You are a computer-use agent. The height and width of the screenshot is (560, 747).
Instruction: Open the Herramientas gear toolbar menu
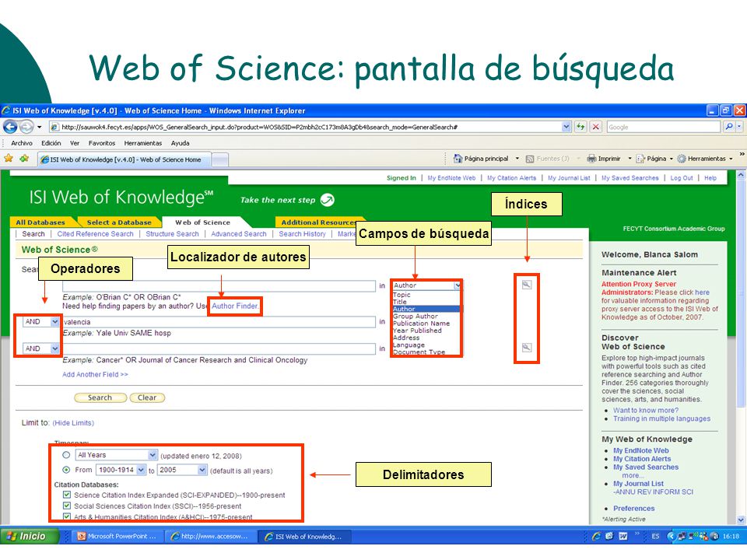coord(705,159)
